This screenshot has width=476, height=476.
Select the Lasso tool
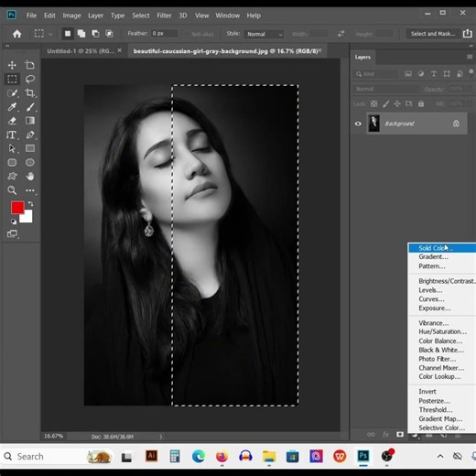pyautogui.click(x=29, y=79)
